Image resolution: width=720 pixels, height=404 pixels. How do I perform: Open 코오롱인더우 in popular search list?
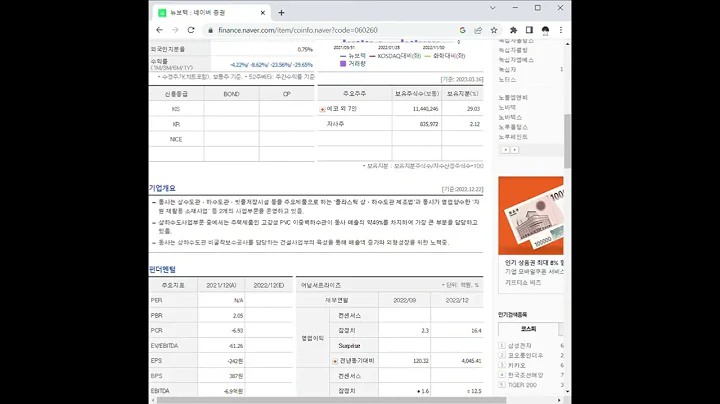(525, 355)
